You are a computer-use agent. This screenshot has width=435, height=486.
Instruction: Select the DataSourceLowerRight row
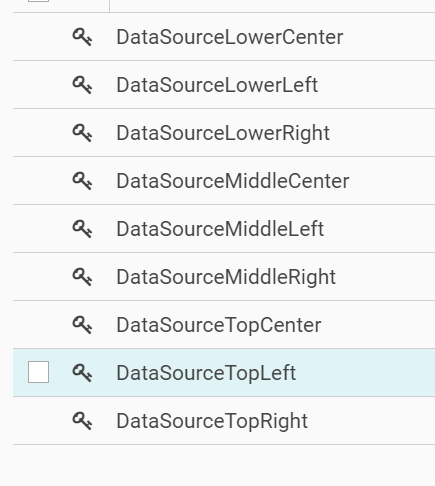coord(223,133)
